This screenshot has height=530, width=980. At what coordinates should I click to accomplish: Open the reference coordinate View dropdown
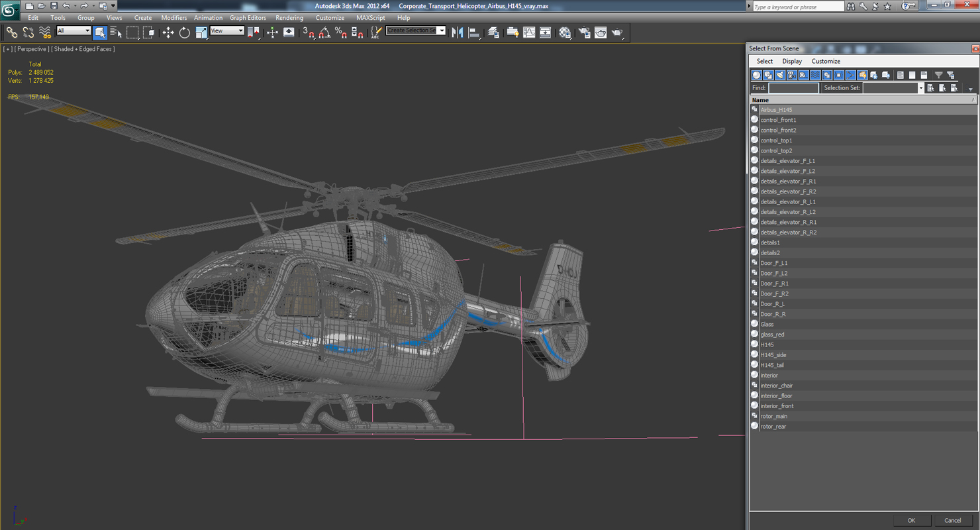[227, 30]
